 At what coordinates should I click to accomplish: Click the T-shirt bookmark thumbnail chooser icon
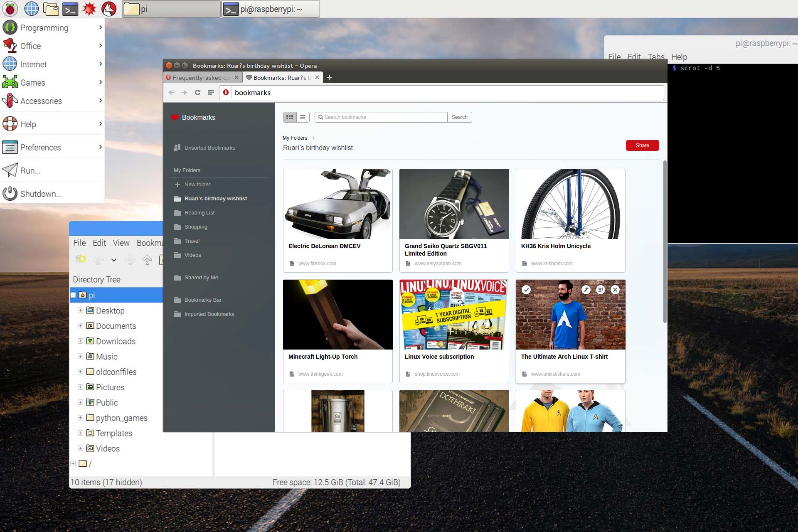pyautogui.click(x=601, y=290)
